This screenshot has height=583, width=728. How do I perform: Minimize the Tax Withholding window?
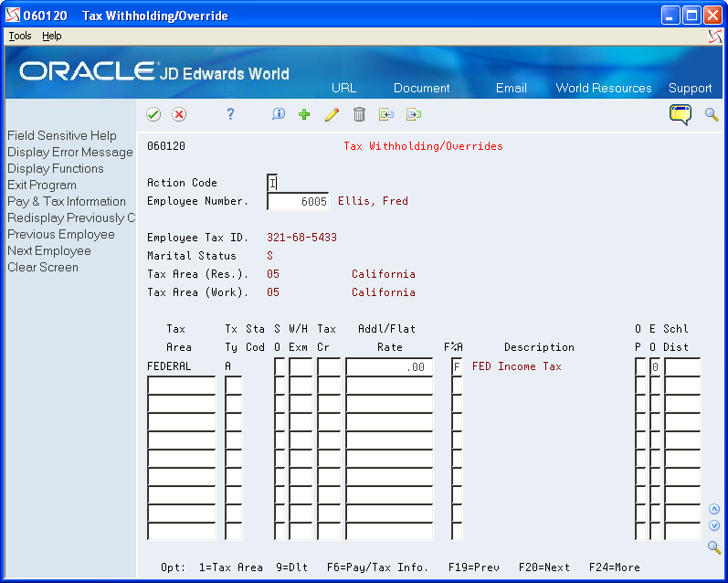pyautogui.click(x=670, y=16)
